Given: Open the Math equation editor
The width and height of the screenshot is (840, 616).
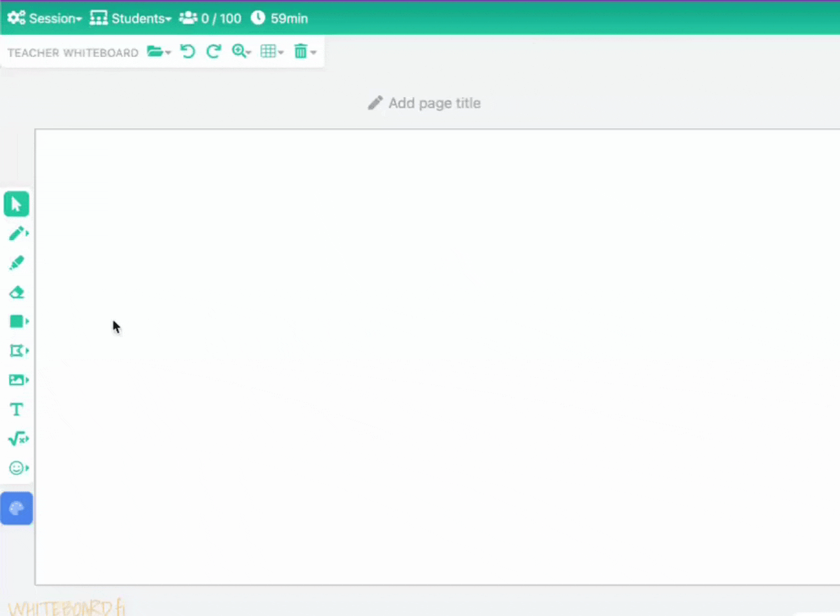Looking at the screenshot, I should coord(16,438).
